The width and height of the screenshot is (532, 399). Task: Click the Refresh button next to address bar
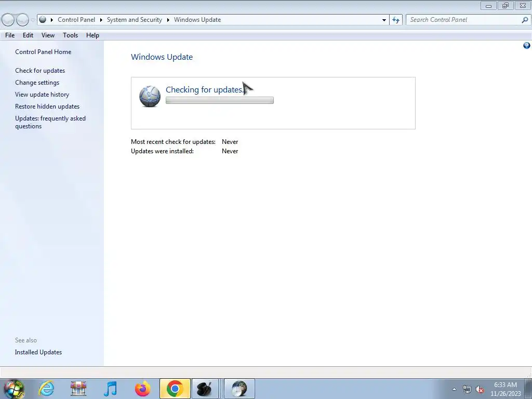395,20
